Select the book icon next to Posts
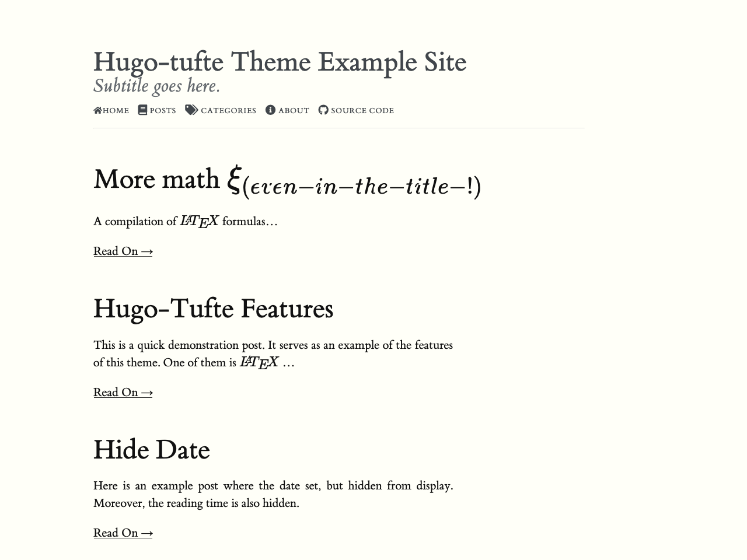The width and height of the screenshot is (747, 560). coord(142,110)
